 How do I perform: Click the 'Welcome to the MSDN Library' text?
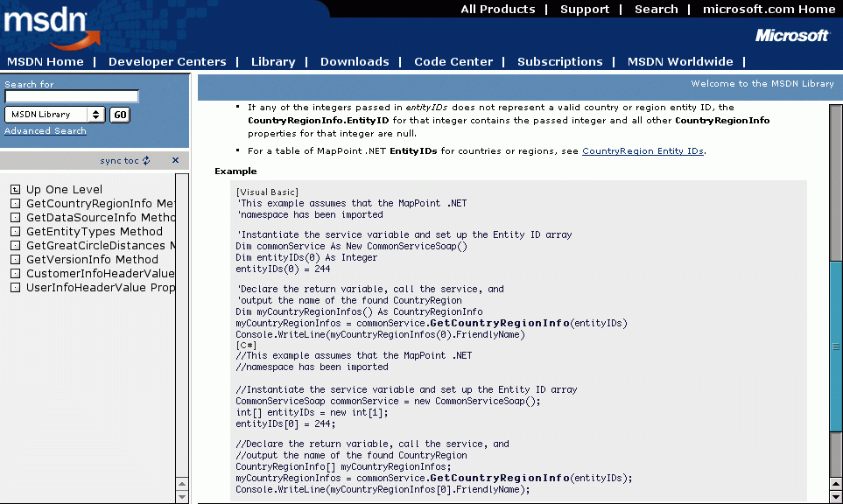click(762, 83)
